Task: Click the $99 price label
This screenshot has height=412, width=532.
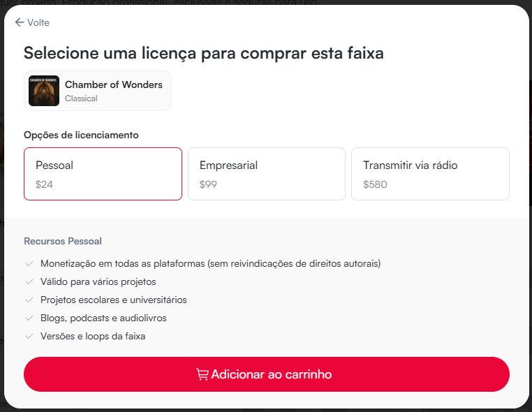Action: 207,185
